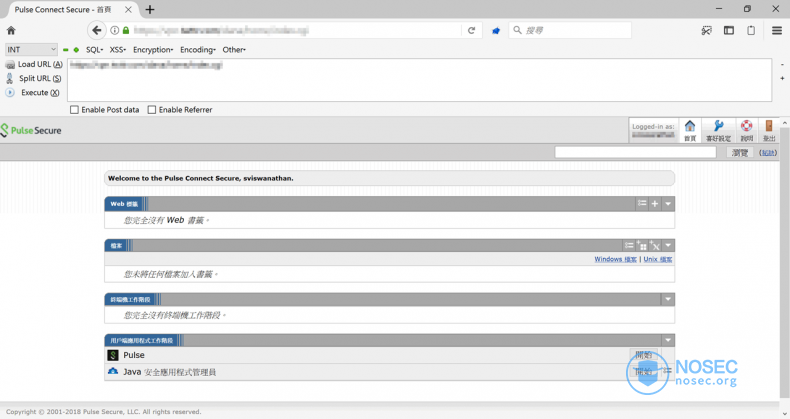Click the Browse button next to address field
This screenshot has height=419, width=790.
[740, 153]
